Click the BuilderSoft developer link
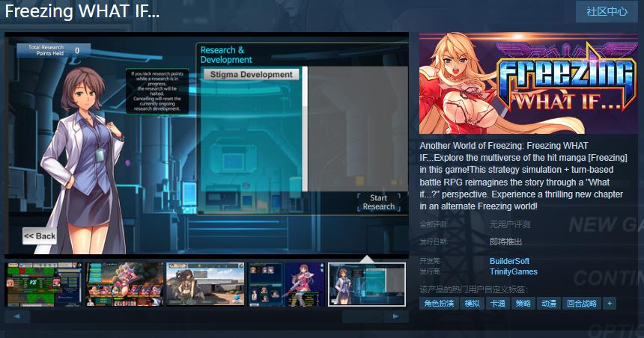The width and height of the screenshot is (644, 338). coord(509,261)
